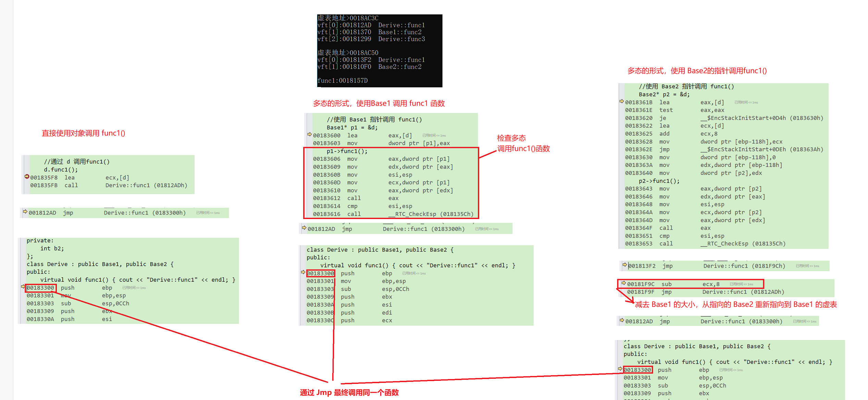Select console line func1:0018157D

pyautogui.click(x=342, y=81)
